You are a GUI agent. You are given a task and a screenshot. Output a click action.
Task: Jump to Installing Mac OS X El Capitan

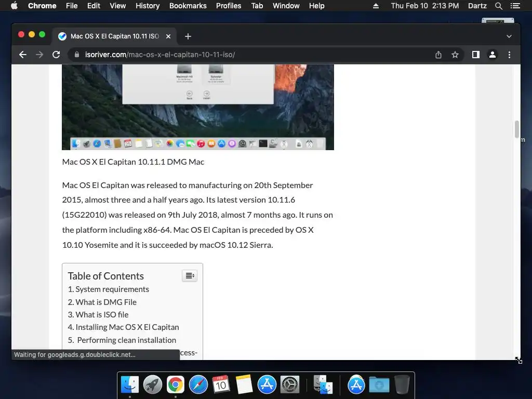tap(127, 327)
